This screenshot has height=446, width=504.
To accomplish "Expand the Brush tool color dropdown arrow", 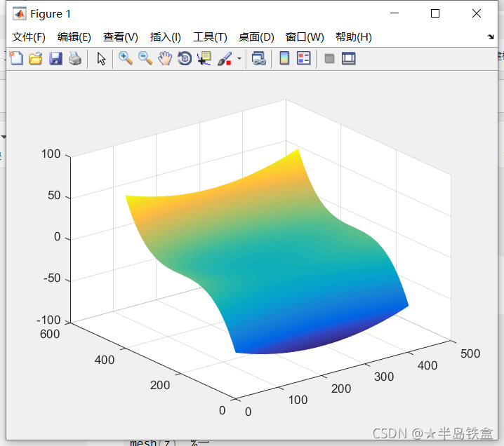I will (239, 59).
